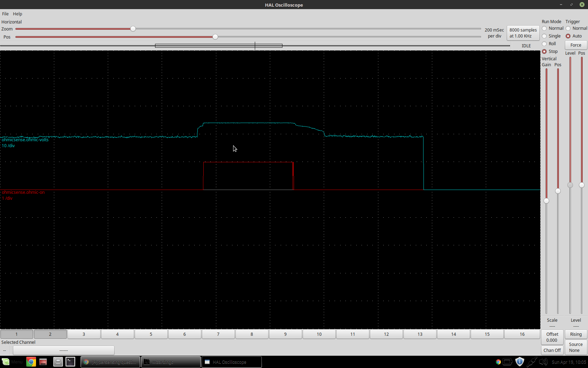
Task: Select channel 1 button
Action: pyautogui.click(x=16, y=334)
